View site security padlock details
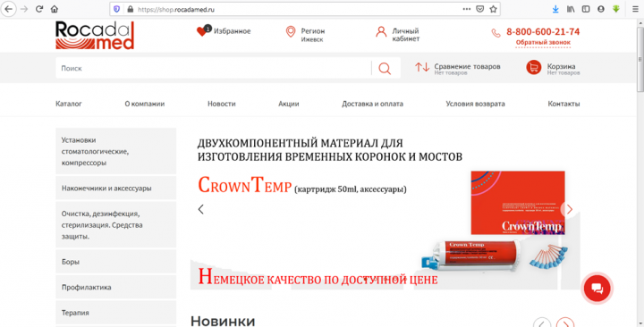 click(131, 9)
